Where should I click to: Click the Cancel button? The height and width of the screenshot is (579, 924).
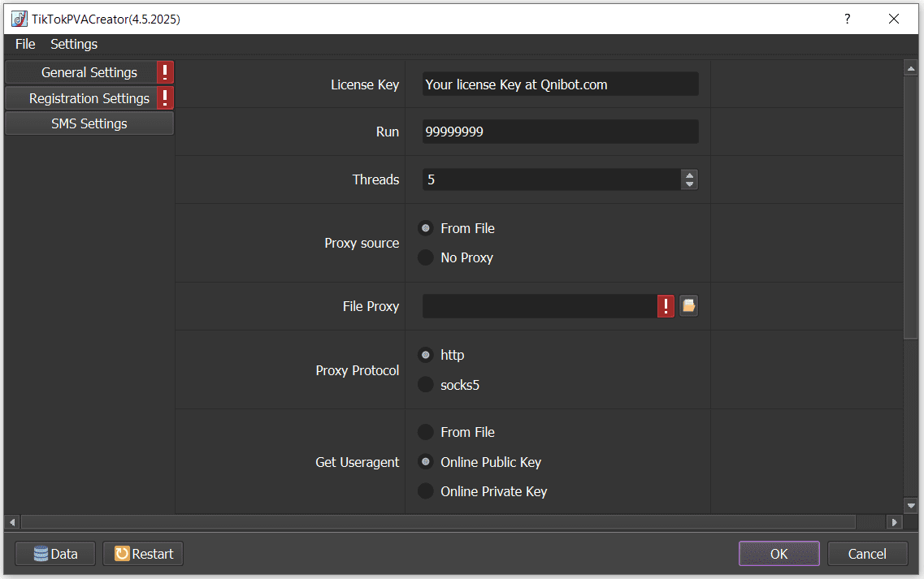(x=867, y=554)
